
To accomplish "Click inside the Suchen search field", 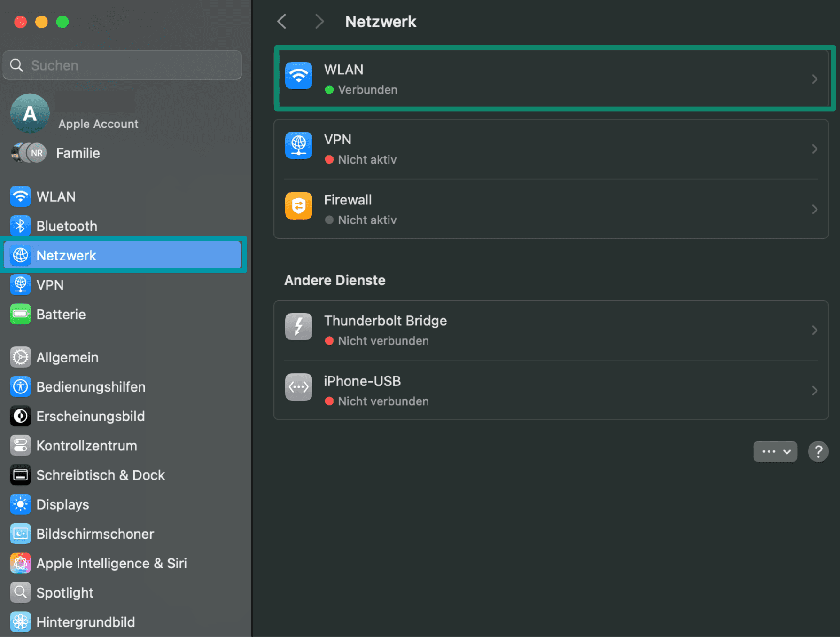I will (x=122, y=65).
